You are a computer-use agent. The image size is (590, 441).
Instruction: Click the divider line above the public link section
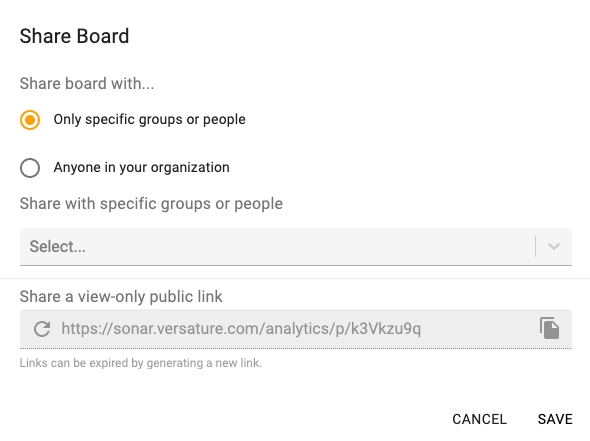[x=295, y=279]
